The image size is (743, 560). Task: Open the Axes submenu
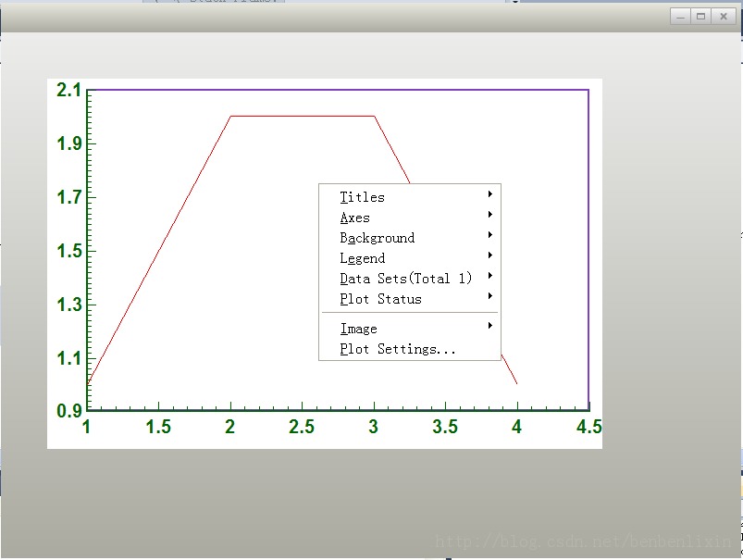click(409, 218)
